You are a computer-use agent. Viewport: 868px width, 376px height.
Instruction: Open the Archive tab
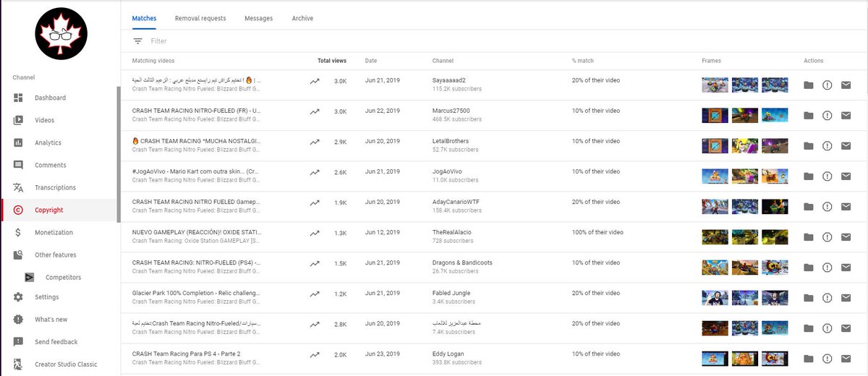(x=302, y=18)
